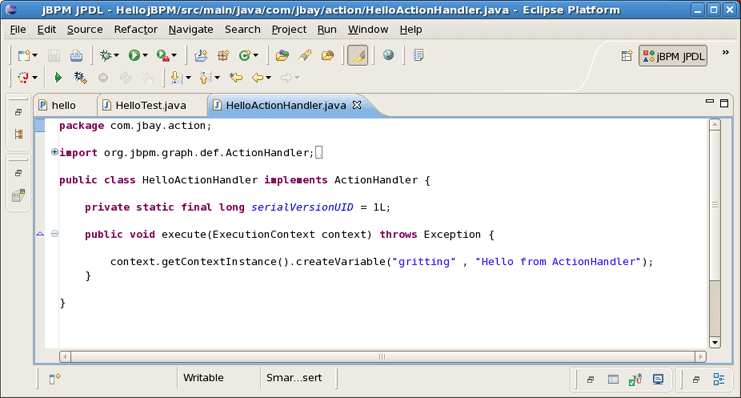
Task: Click the horizontal scrollbar in the editor
Action: (382, 356)
